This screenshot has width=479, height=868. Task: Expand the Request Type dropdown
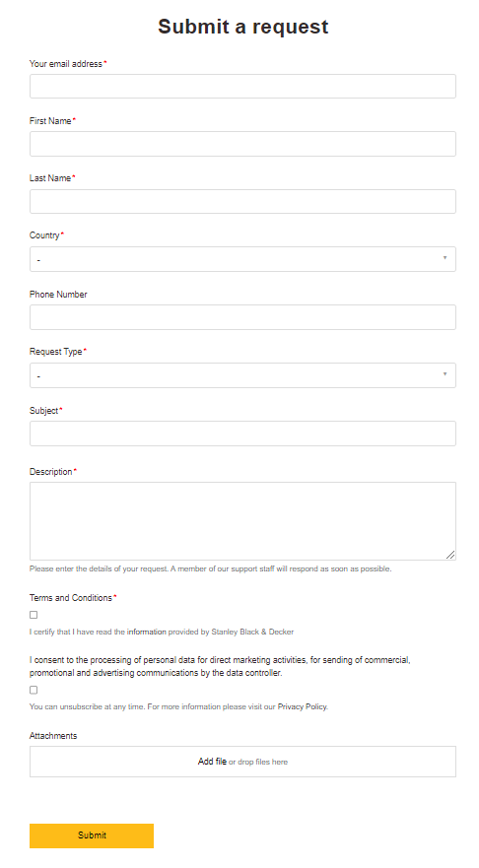click(x=242, y=375)
